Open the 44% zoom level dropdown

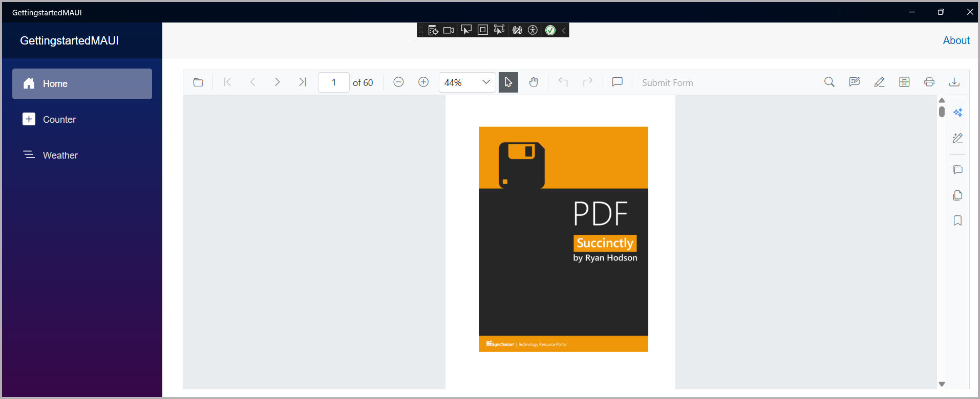[x=467, y=82]
